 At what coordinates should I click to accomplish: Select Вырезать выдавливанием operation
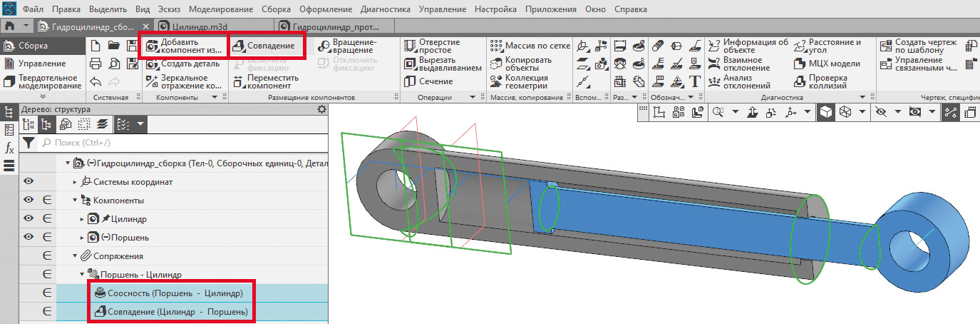tap(443, 64)
